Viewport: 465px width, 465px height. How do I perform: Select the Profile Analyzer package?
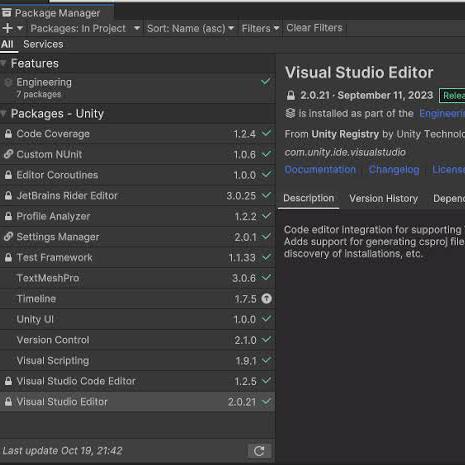point(137,216)
